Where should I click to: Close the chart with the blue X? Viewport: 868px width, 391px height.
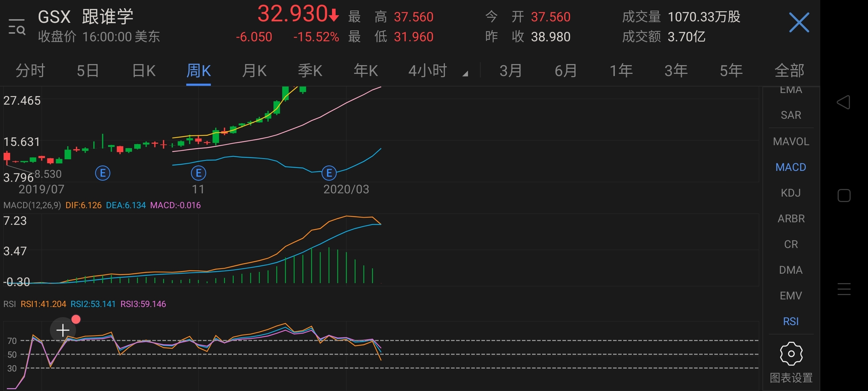click(799, 22)
